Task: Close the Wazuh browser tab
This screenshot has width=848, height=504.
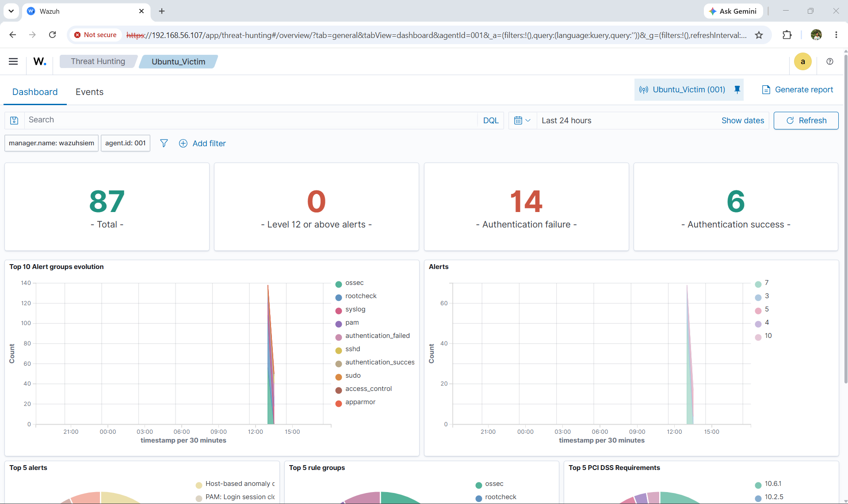Action: pos(141,11)
